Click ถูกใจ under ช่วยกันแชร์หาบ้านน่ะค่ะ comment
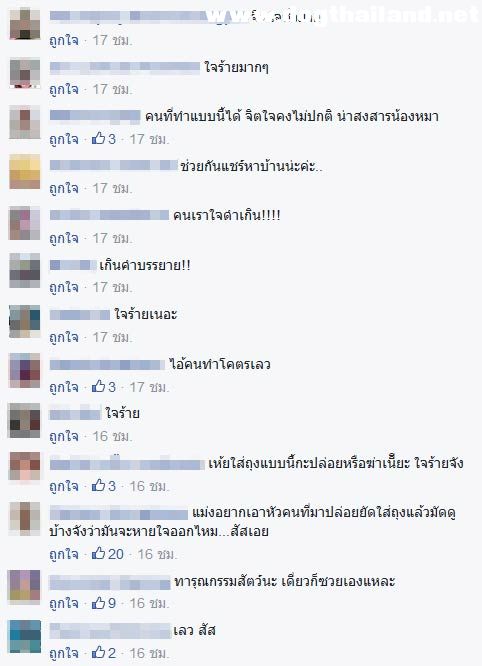 click(x=64, y=188)
